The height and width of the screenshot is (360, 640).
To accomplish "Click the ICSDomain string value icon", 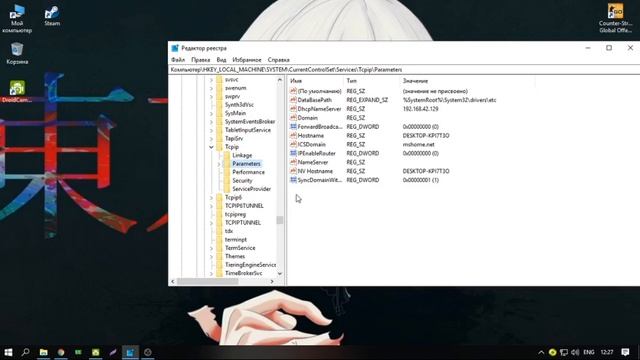I will pos(293,144).
